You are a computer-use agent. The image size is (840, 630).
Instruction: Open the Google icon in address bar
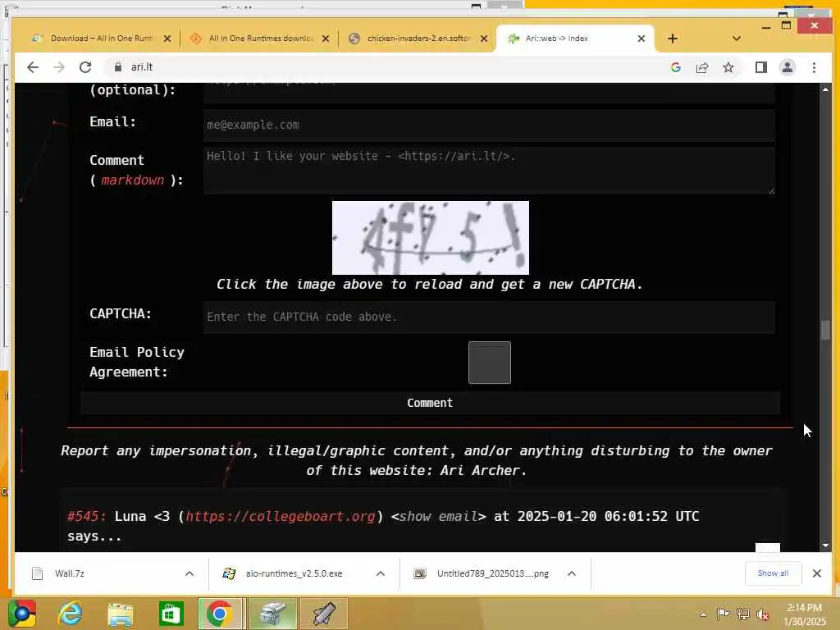[676, 67]
